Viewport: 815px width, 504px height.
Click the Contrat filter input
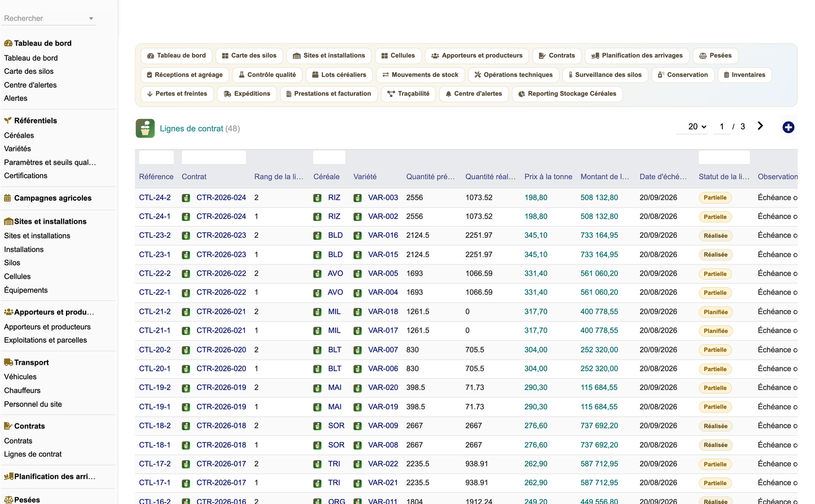coord(214,158)
